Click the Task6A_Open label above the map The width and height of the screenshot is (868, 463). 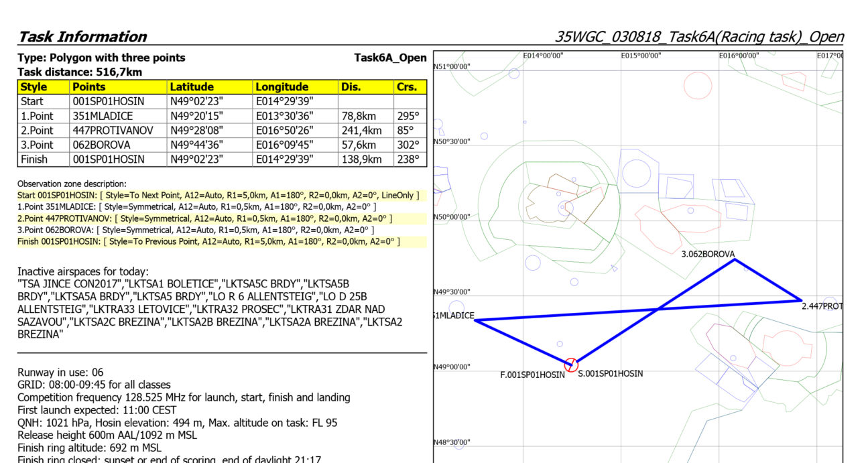(x=390, y=58)
